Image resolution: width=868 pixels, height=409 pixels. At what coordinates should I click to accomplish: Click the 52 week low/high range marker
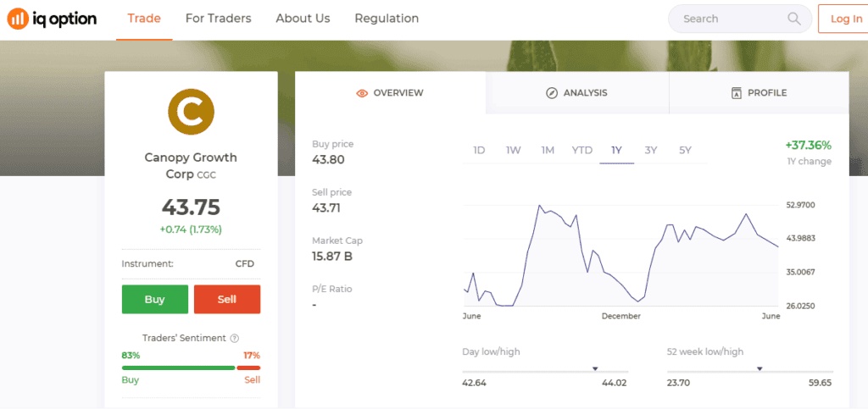coord(759,368)
